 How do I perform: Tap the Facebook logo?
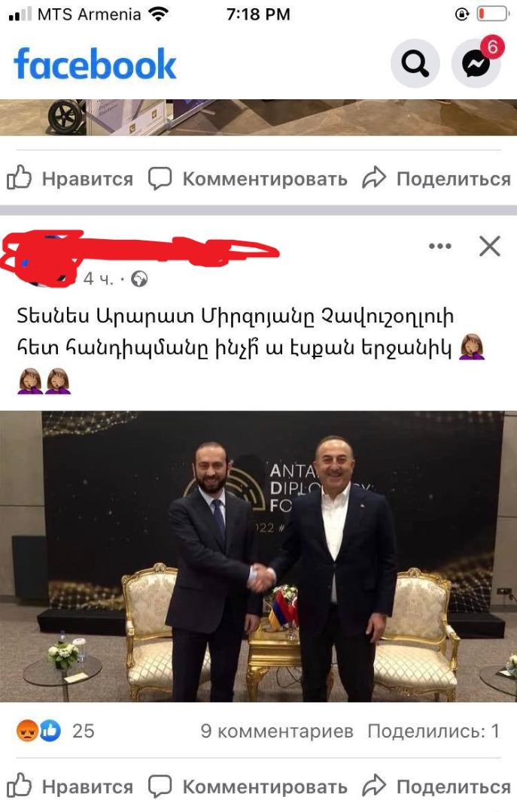tap(95, 64)
